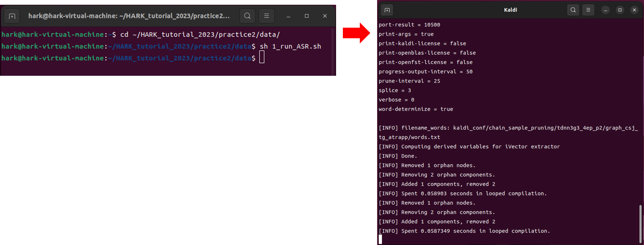Click the hark terminal title bar text

point(129,16)
